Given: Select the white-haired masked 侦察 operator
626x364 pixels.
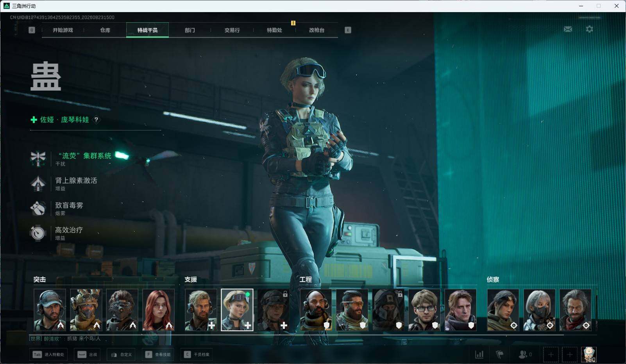Looking at the screenshot, I should point(539,310).
